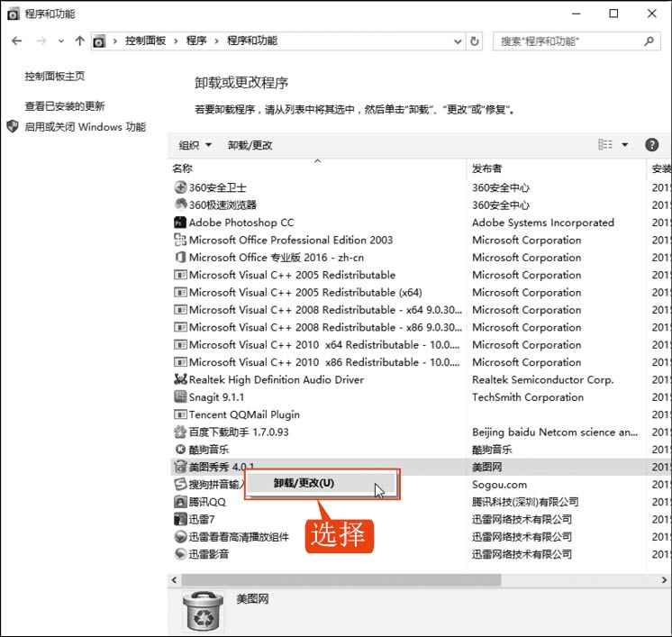Expand the address bar history dropdown
The width and height of the screenshot is (672, 637).
(x=458, y=41)
